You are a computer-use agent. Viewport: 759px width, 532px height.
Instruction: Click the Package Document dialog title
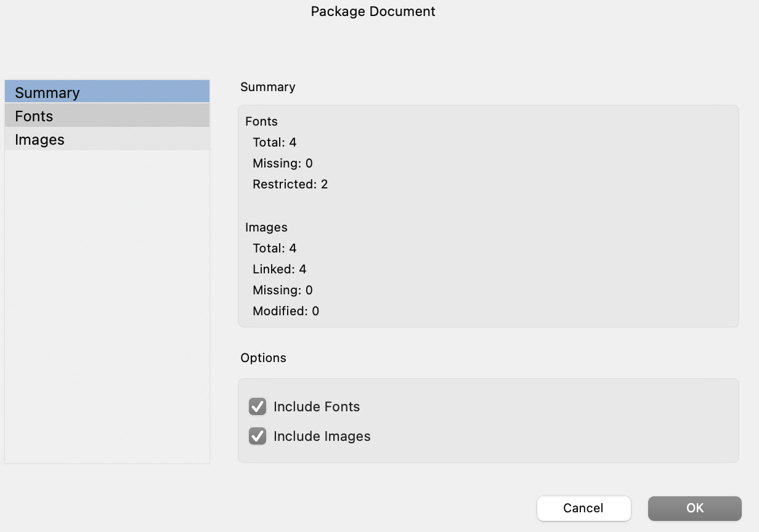point(373,11)
